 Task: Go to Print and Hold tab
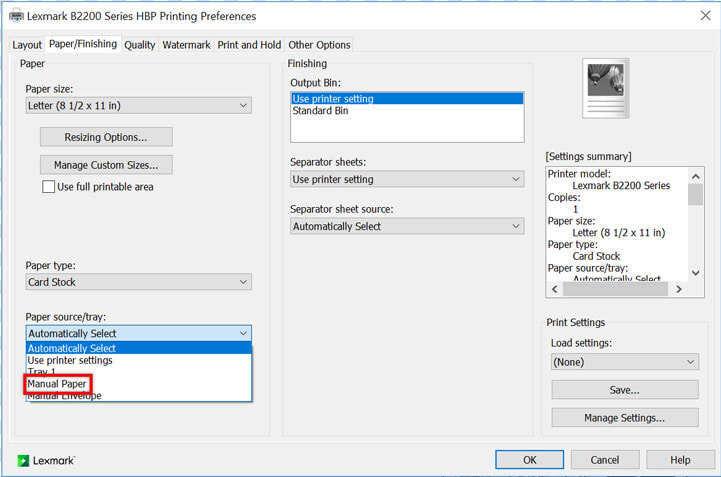[x=249, y=45]
